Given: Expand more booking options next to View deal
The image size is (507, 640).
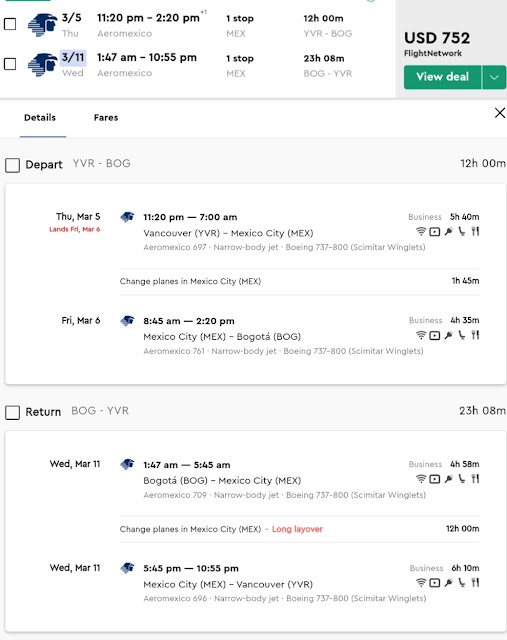Looking at the screenshot, I should pos(494,77).
